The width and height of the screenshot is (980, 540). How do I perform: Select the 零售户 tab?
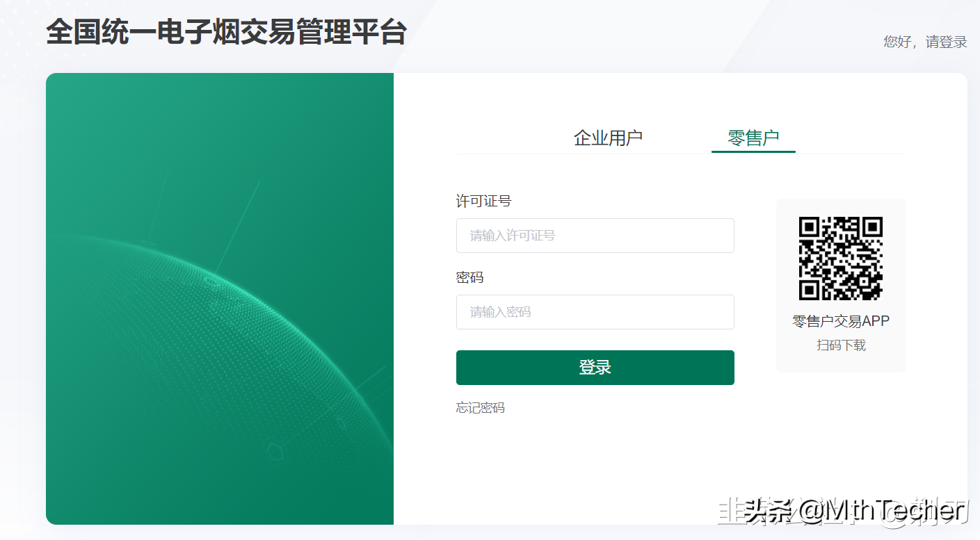tap(753, 138)
